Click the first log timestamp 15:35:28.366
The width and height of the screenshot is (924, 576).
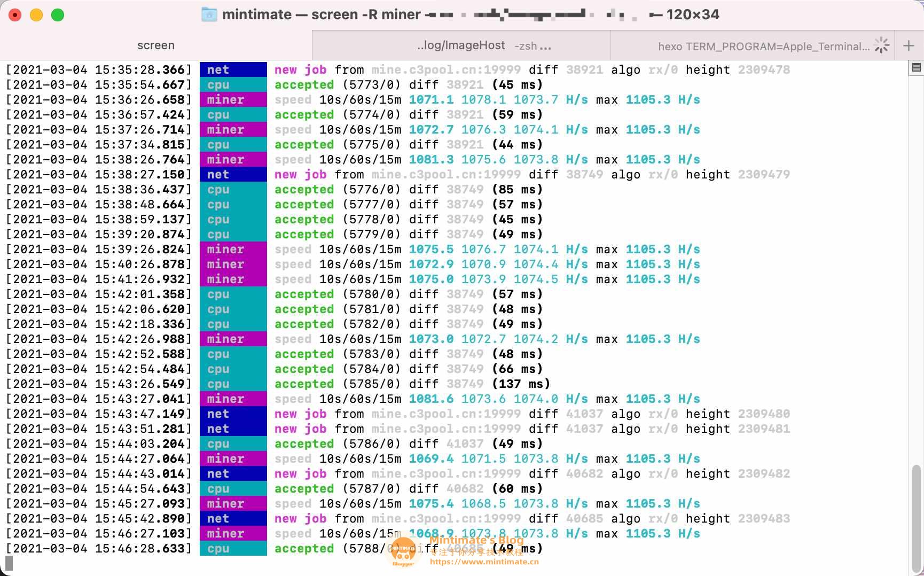click(x=140, y=69)
